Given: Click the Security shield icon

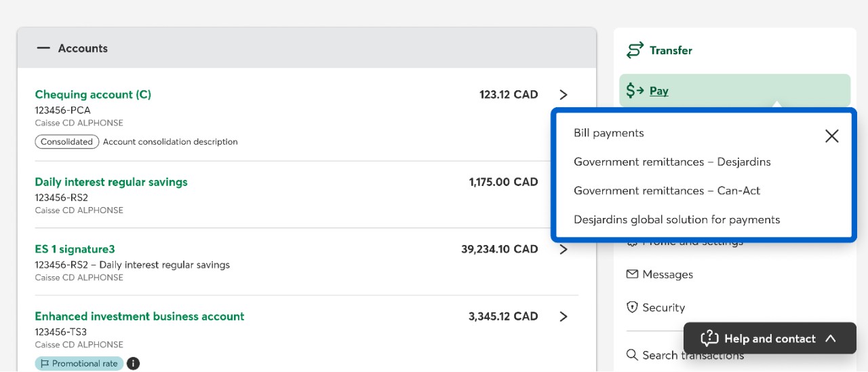Looking at the screenshot, I should pos(632,308).
